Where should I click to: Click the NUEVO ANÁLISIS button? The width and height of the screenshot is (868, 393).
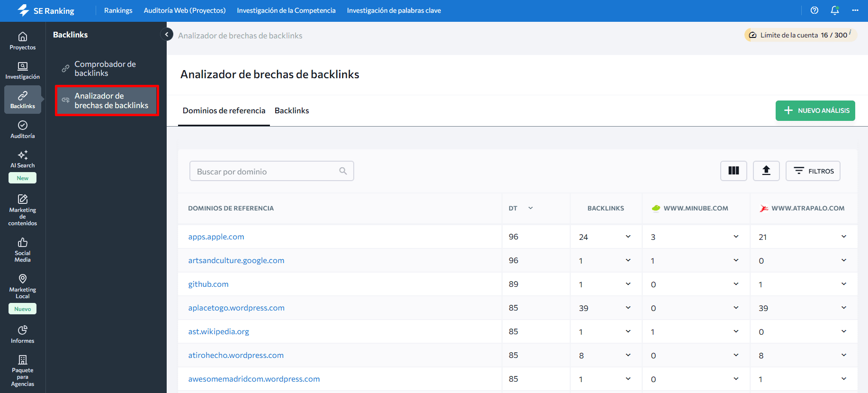coord(815,110)
